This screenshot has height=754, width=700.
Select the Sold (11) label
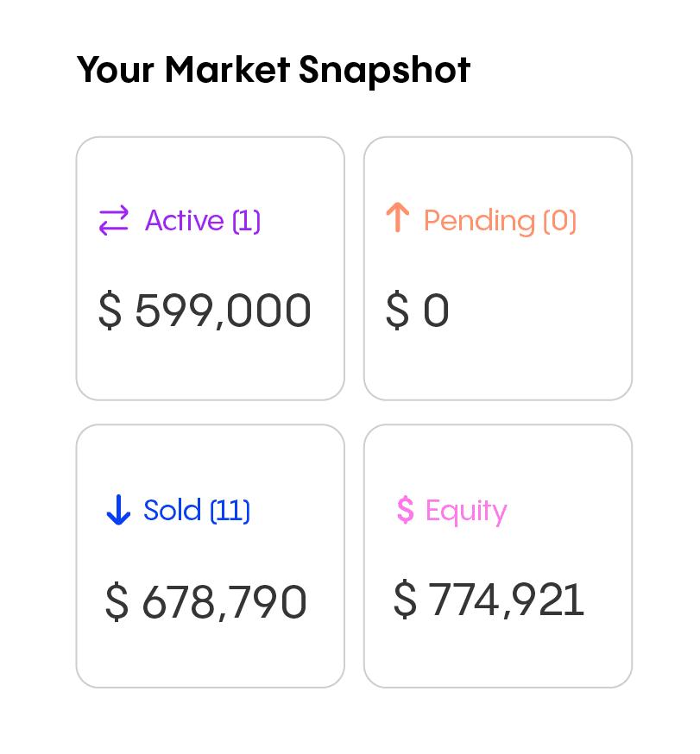point(197,510)
